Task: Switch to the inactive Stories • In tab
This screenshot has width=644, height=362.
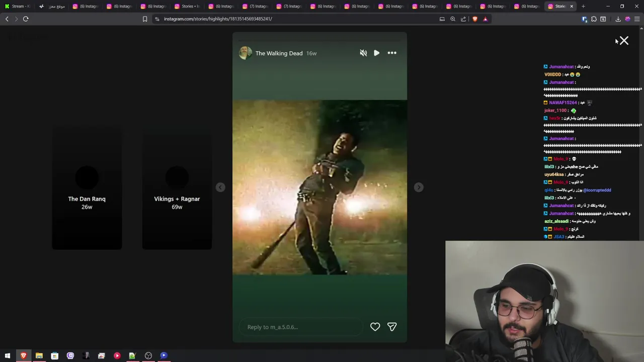Action: [188, 6]
